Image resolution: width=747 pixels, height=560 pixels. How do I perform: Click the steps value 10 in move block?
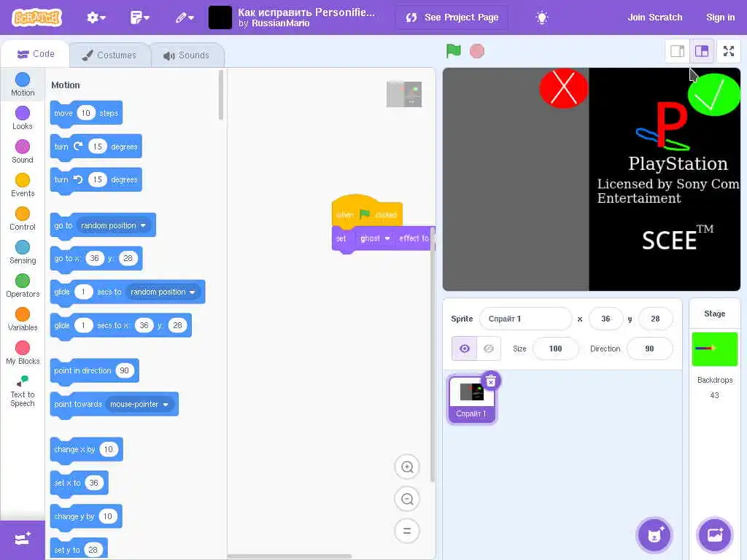point(86,113)
